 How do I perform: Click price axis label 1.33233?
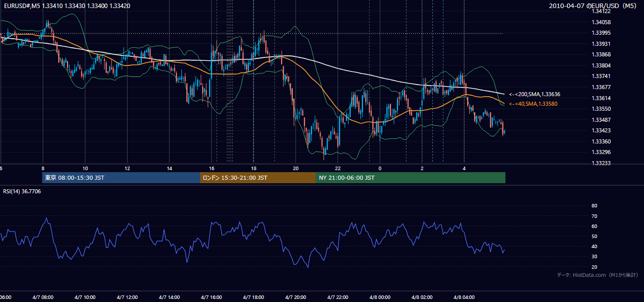[x=601, y=163]
